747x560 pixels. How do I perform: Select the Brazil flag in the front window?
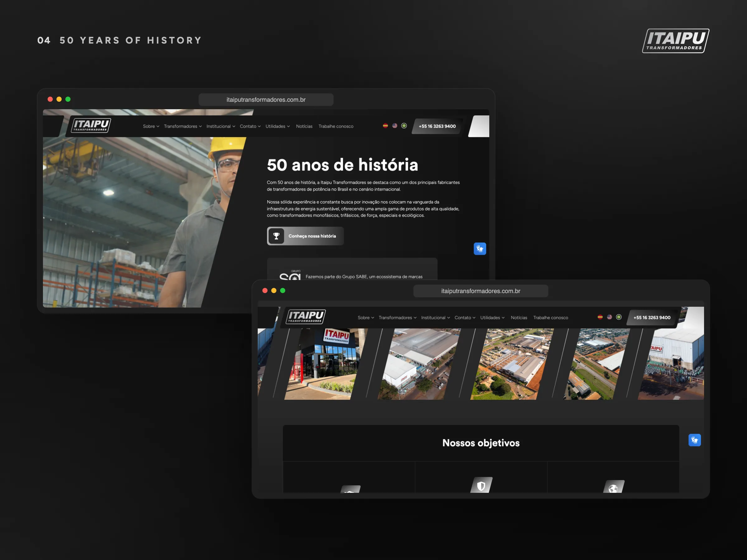coord(619,317)
